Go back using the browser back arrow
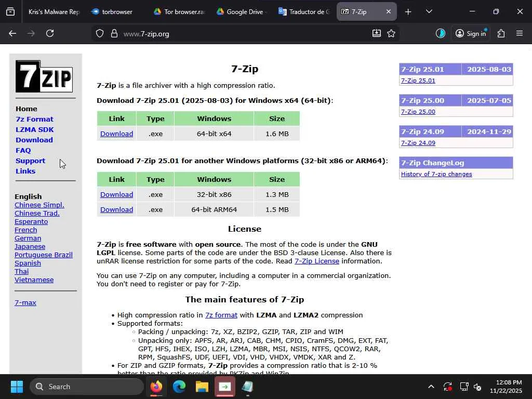The height and width of the screenshot is (399, 532). click(x=12, y=33)
